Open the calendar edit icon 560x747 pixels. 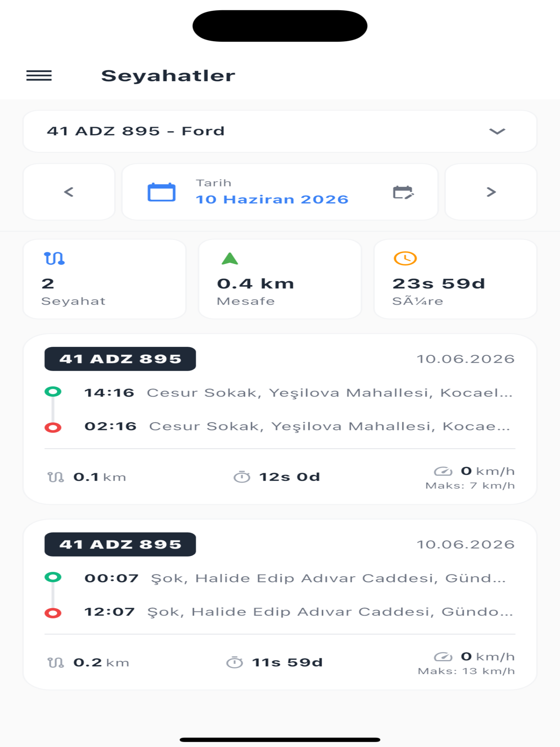pyautogui.click(x=403, y=192)
